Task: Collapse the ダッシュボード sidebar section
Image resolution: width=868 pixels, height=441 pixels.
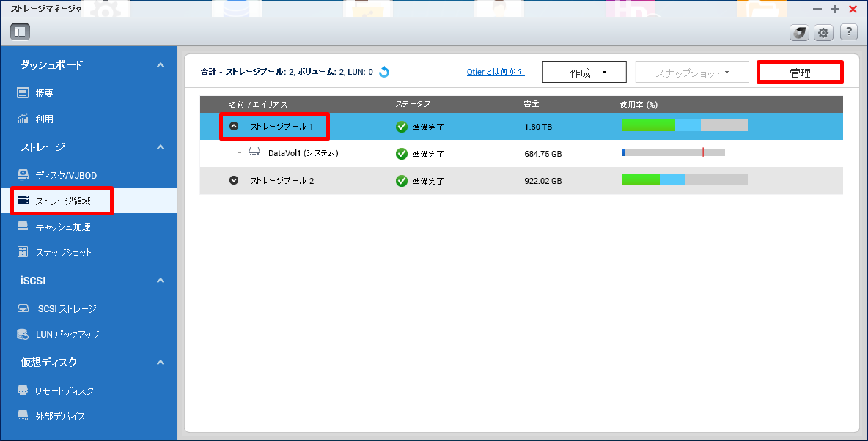Action: pos(161,65)
